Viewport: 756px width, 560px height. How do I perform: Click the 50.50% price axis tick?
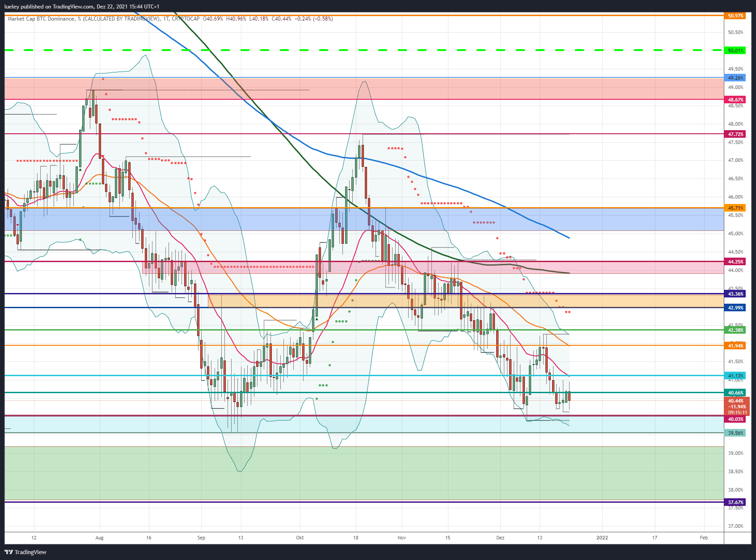(735, 32)
